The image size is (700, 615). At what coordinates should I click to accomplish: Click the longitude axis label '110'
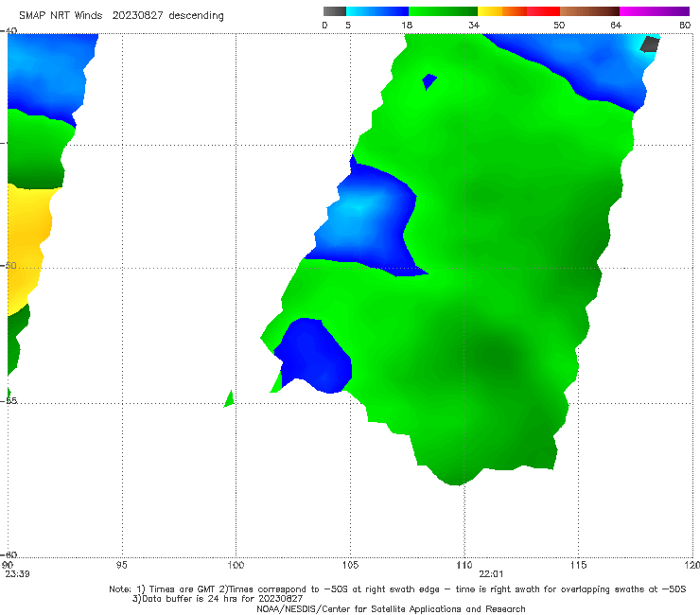[464, 565]
